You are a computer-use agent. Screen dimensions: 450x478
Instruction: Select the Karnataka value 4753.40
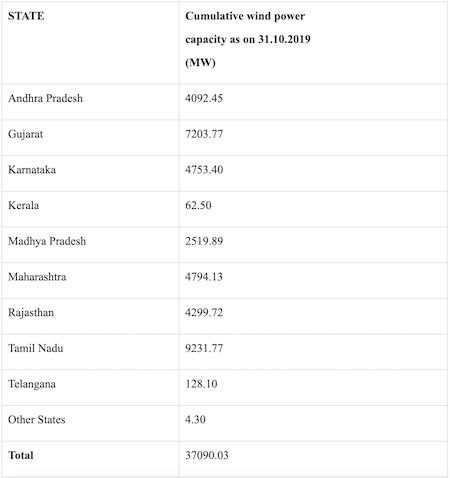click(204, 170)
